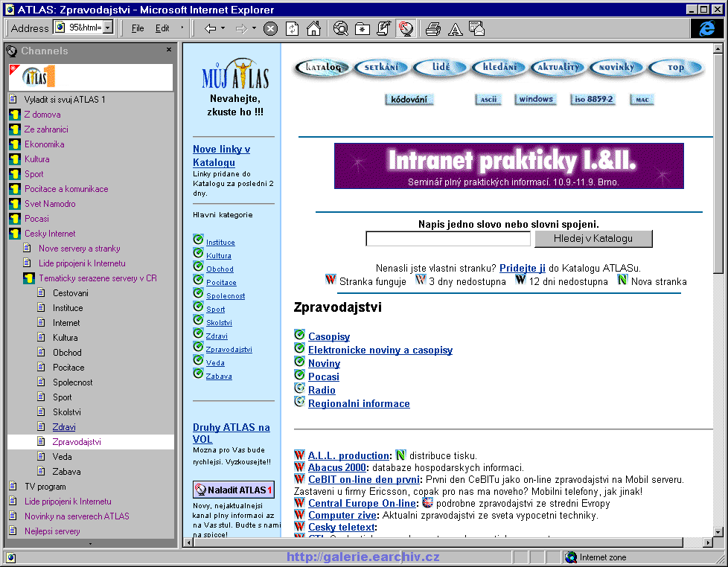The image size is (728, 567).
Task: Click the green icon beside Instituce link
Action: [198, 240]
